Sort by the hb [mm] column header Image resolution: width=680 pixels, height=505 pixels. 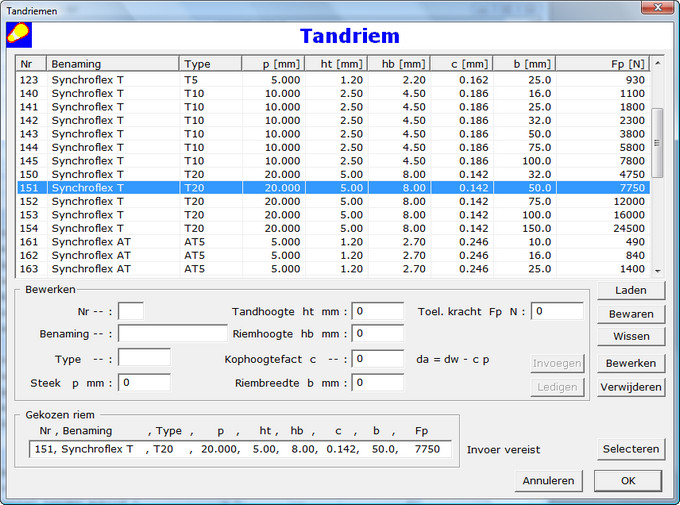[399, 64]
